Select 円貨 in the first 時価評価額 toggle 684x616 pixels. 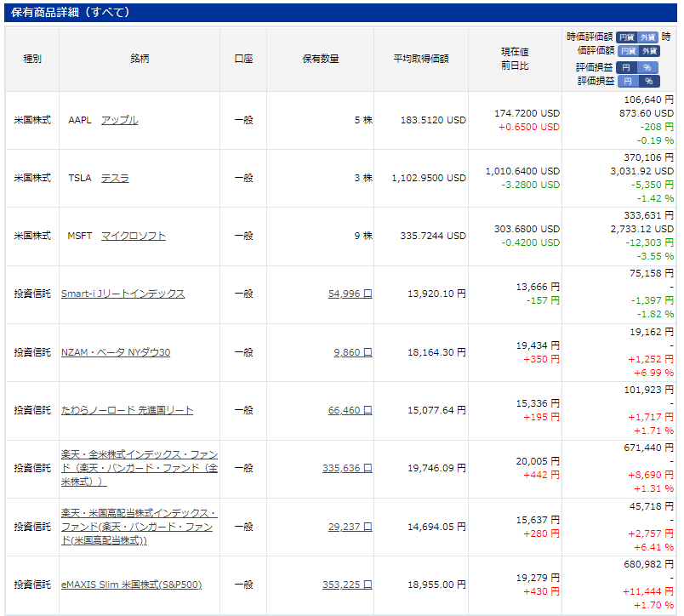(x=627, y=37)
